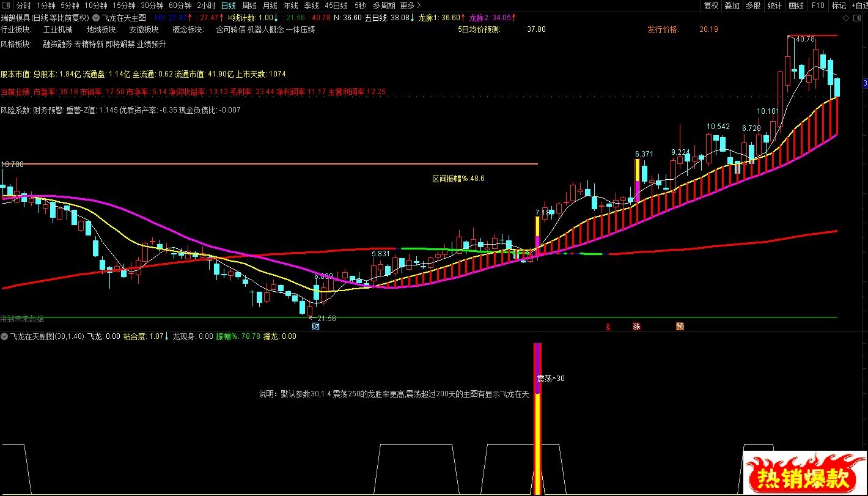Click the 含可转债 机器人概念 一体压铸 concept text
This screenshot has height=496, width=868.
pyautogui.click(x=266, y=29)
